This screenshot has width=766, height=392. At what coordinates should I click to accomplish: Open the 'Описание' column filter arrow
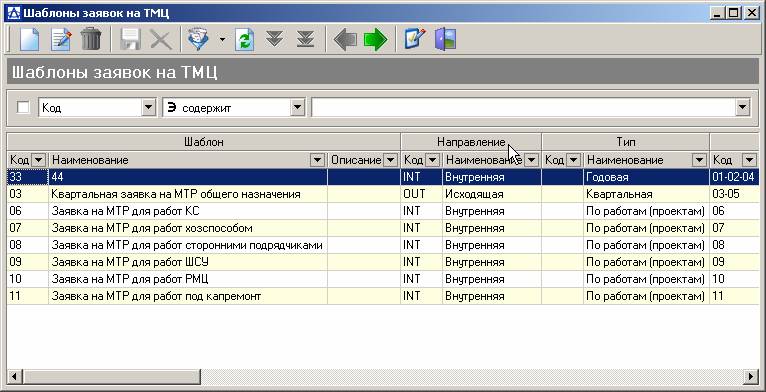pos(390,160)
